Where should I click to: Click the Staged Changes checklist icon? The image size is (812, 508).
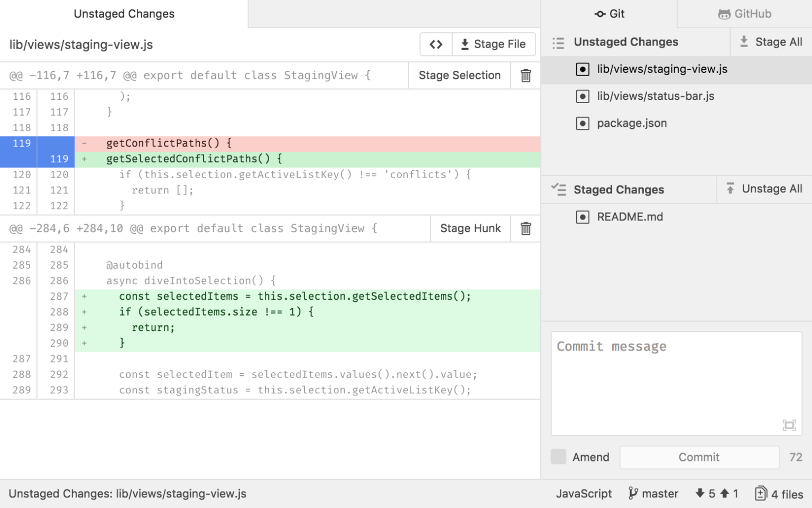558,189
